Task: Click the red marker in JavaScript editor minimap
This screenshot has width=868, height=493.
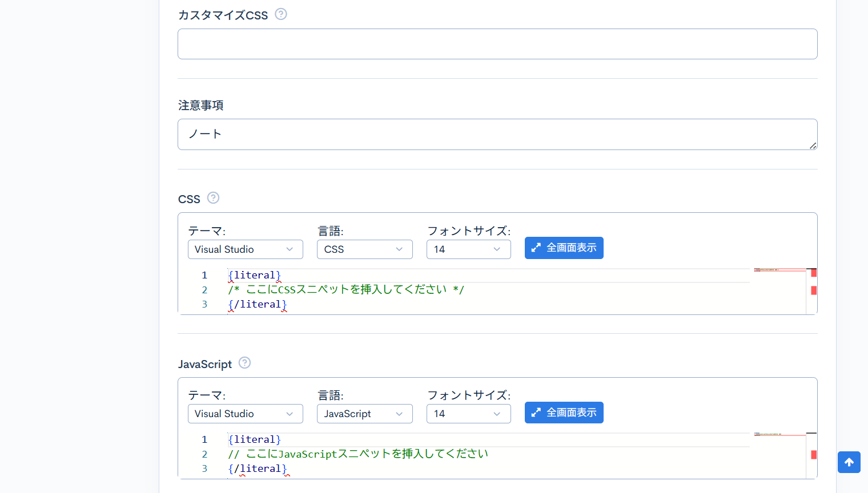Action: pos(813,454)
